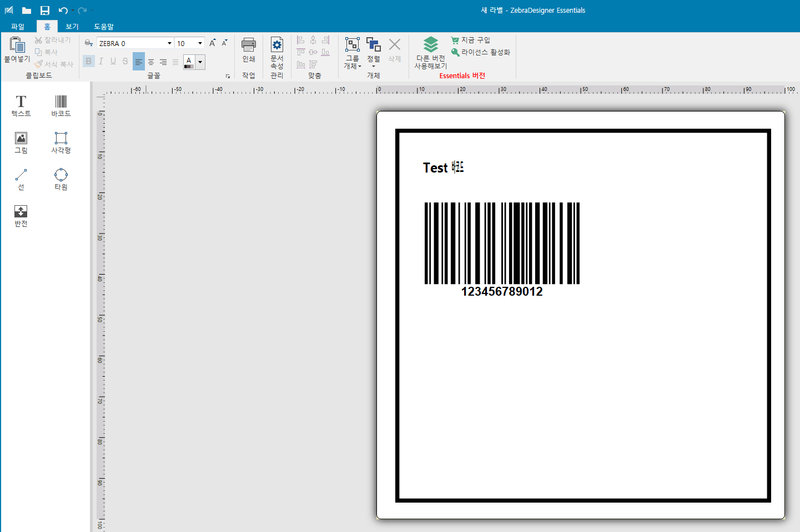This screenshot has width=800, height=532.
Task: Click the redo arrow icon
Action: (82, 11)
